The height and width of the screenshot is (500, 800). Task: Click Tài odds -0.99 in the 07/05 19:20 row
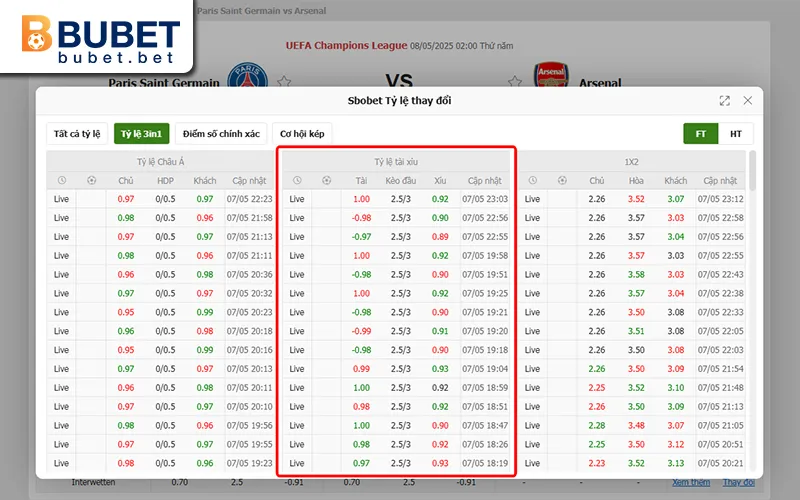coord(361,331)
